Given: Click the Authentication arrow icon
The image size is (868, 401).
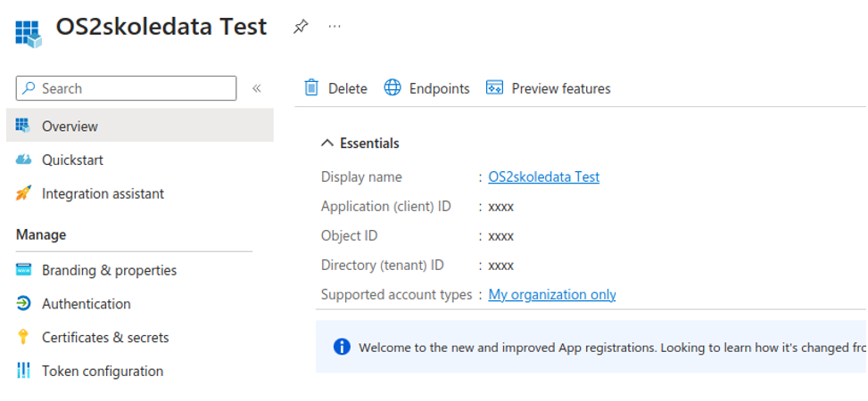Looking at the screenshot, I should point(23,304).
